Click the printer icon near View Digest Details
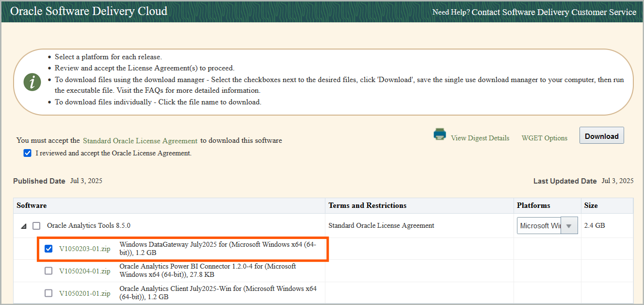 coord(439,134)
